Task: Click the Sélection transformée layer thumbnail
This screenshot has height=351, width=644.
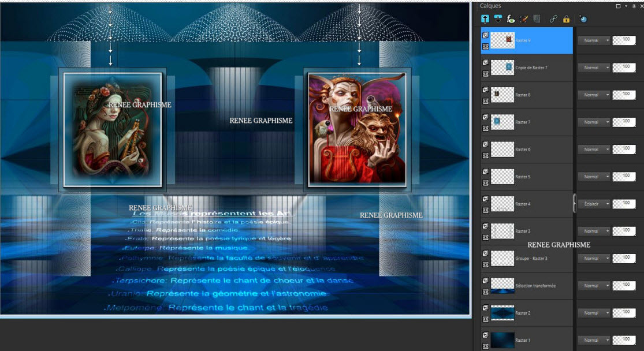Action: 502,286
